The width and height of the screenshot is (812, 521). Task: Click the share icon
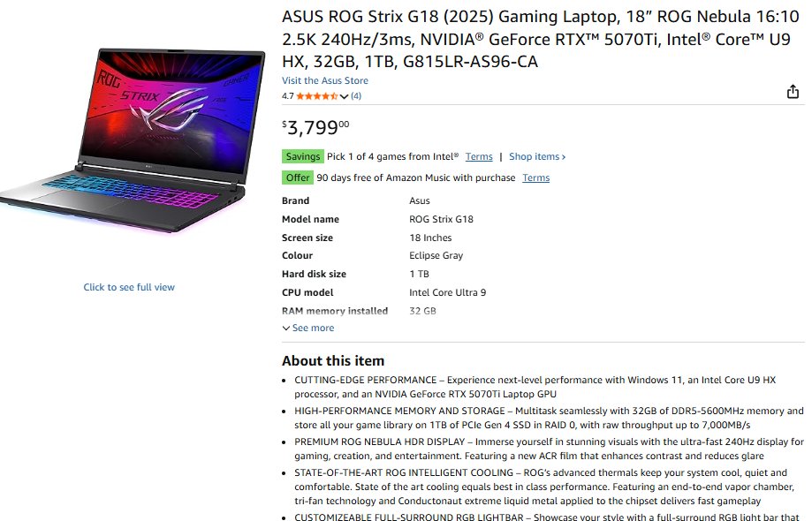793,93
